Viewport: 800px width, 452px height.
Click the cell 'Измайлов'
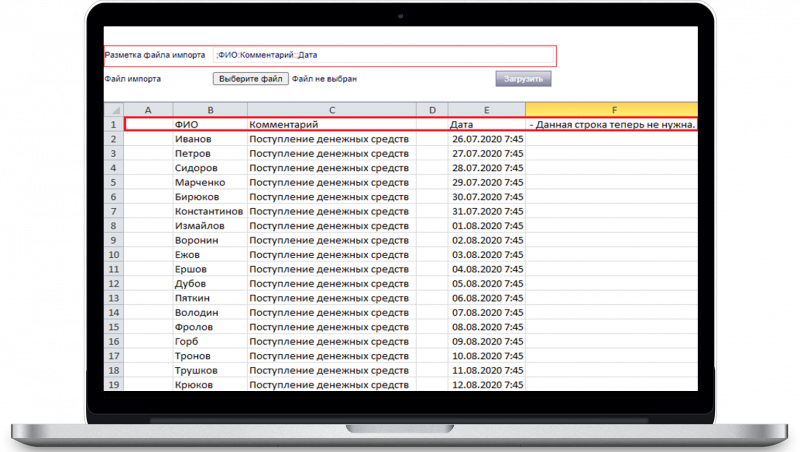pos(210,226)
